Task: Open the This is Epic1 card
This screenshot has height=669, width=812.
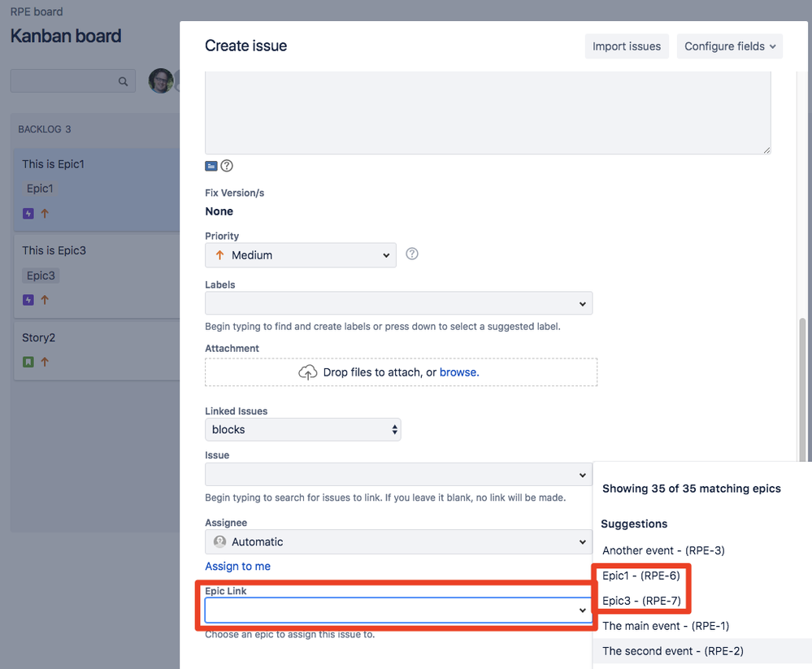Action: click(97, 189)
